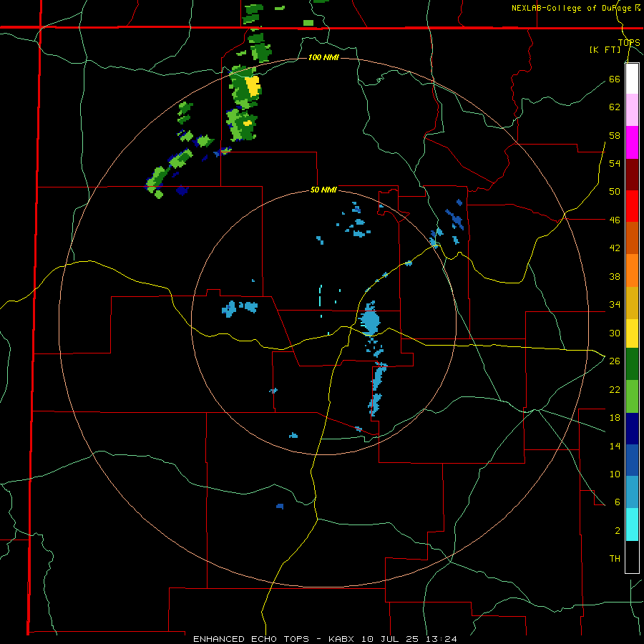
Task: Select the 38 legend value
Action: 615,276
